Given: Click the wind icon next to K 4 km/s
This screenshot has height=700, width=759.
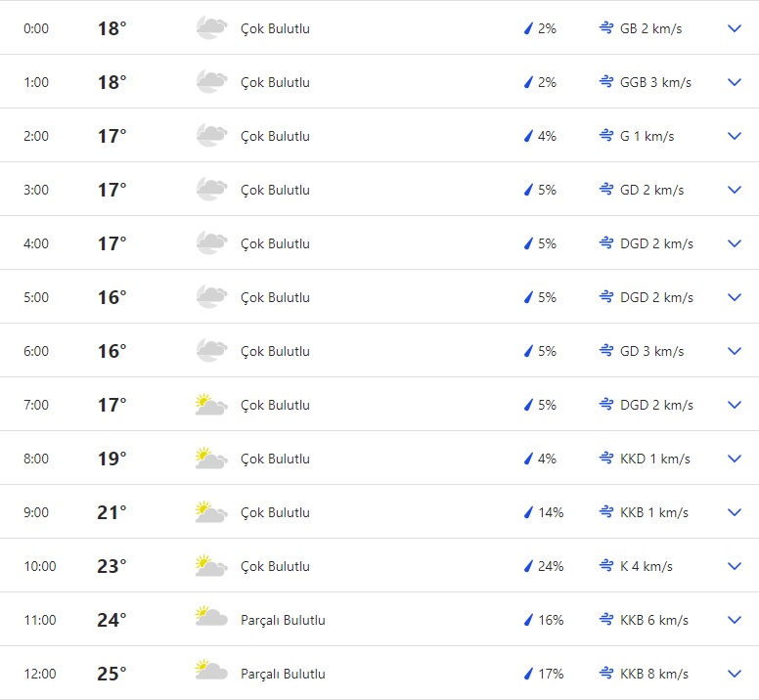Looking at the screenshot, I should (x=606, y=566).
